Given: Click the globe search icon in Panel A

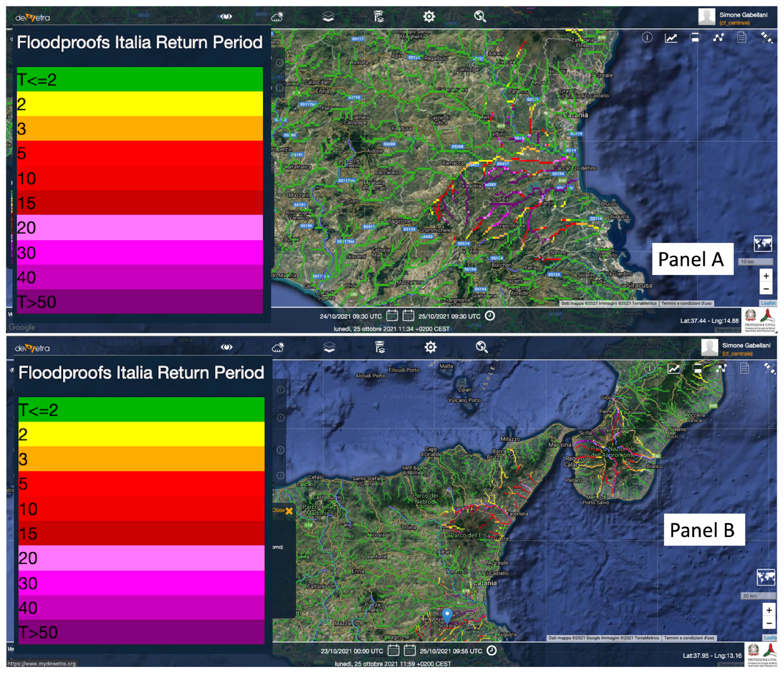Looking at the screenshot, I should [x=480, y=16].
